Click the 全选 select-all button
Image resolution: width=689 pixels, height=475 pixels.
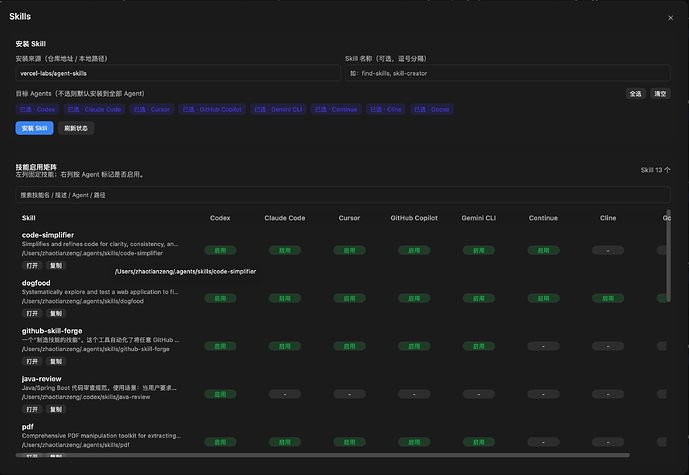tap(635, 94)
